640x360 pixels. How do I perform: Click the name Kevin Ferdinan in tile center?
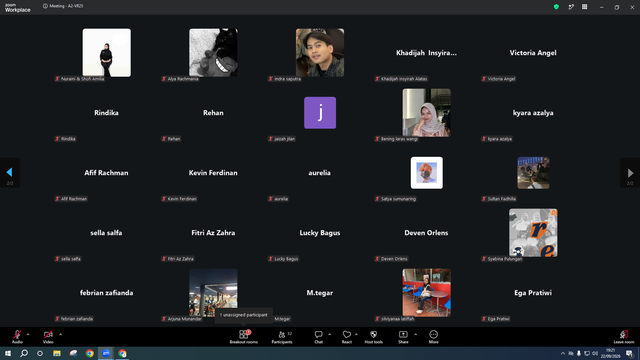213,173
